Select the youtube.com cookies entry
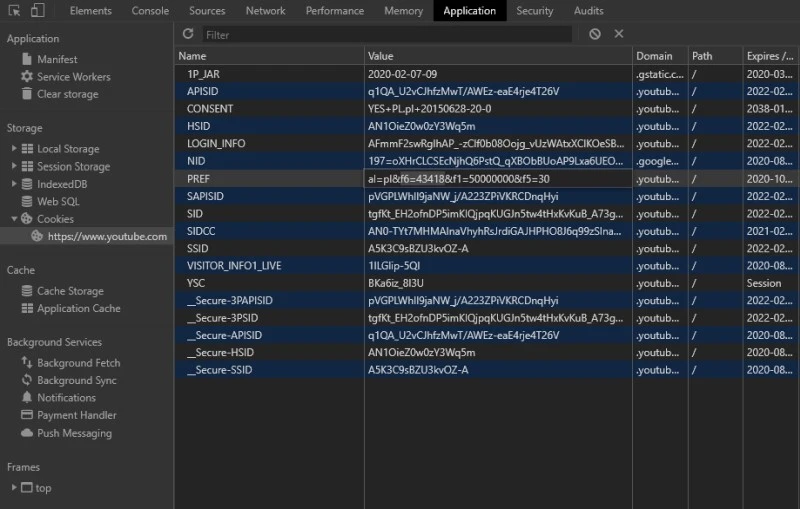 click(x=107, y=237)
